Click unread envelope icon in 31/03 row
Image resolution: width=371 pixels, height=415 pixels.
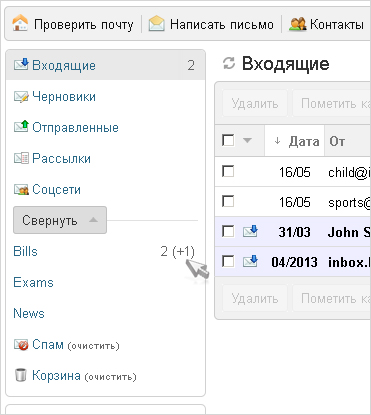[x=250, y=231]
